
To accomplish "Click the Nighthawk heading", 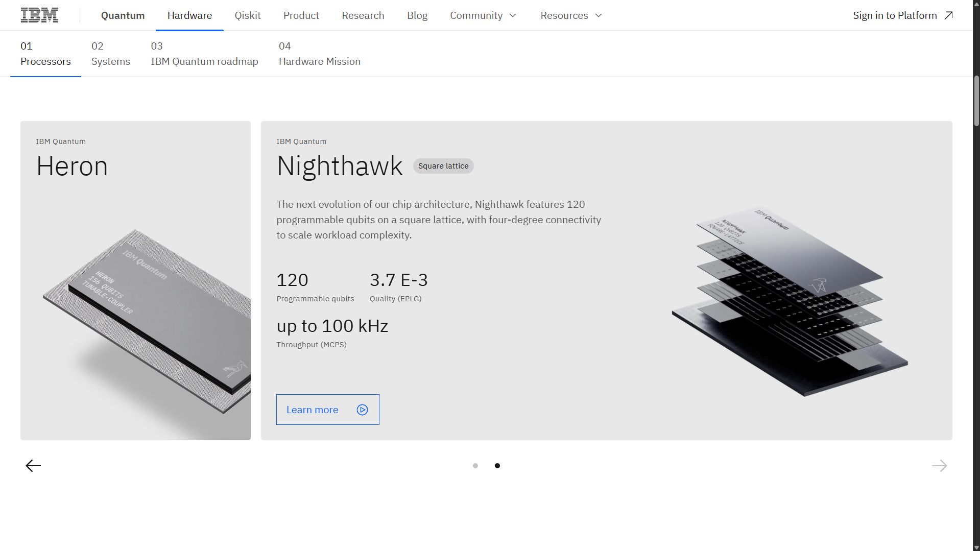I will click(x=340, y=166).
